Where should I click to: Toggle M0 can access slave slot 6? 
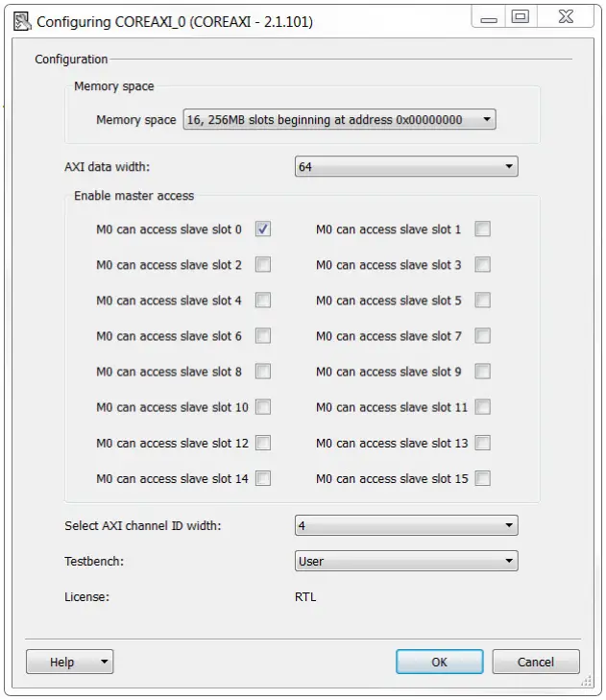coord(263,336)
